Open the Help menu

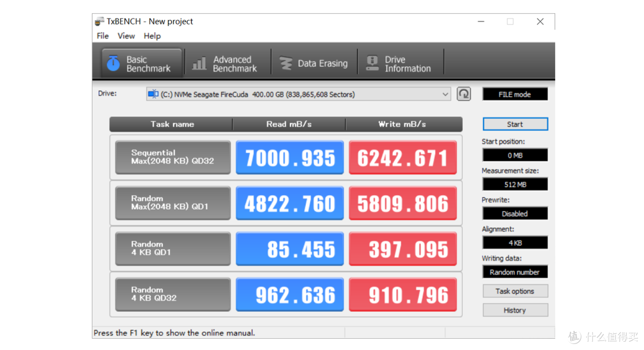tap(152, 36)
